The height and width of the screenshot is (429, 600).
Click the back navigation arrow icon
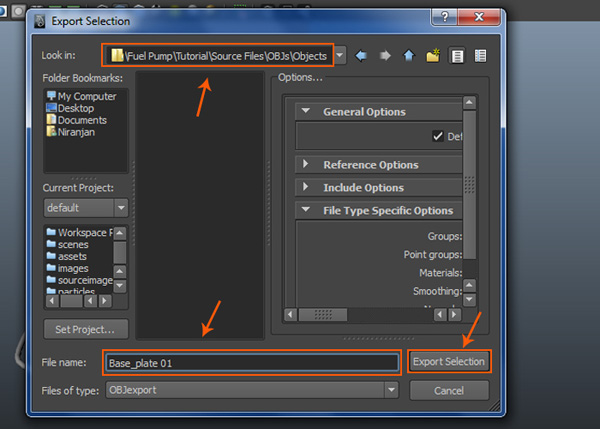click(361, 56)
